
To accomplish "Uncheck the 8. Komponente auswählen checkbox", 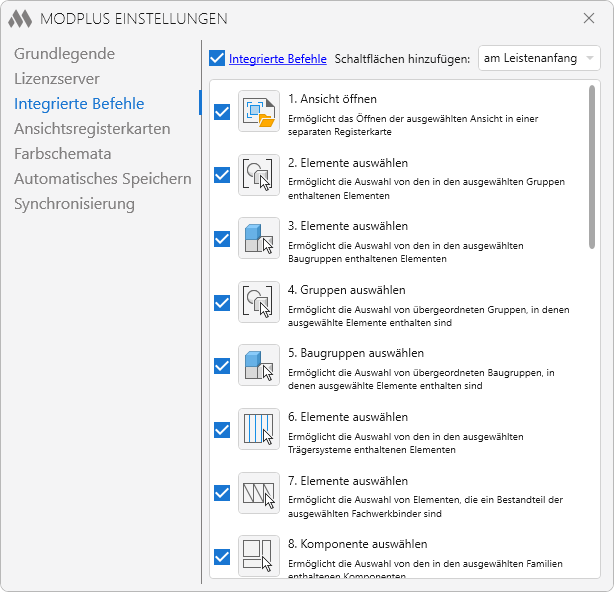I will pos(222,557).
